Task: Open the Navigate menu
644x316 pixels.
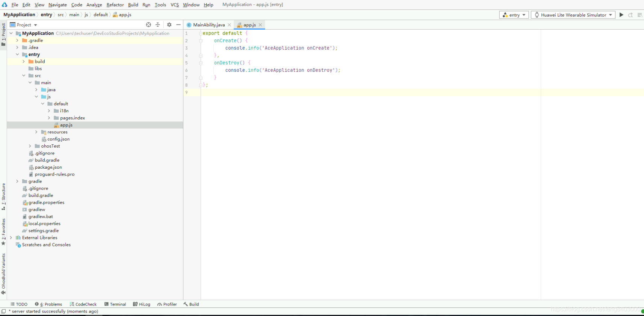Action: click(x=57, y=5)
